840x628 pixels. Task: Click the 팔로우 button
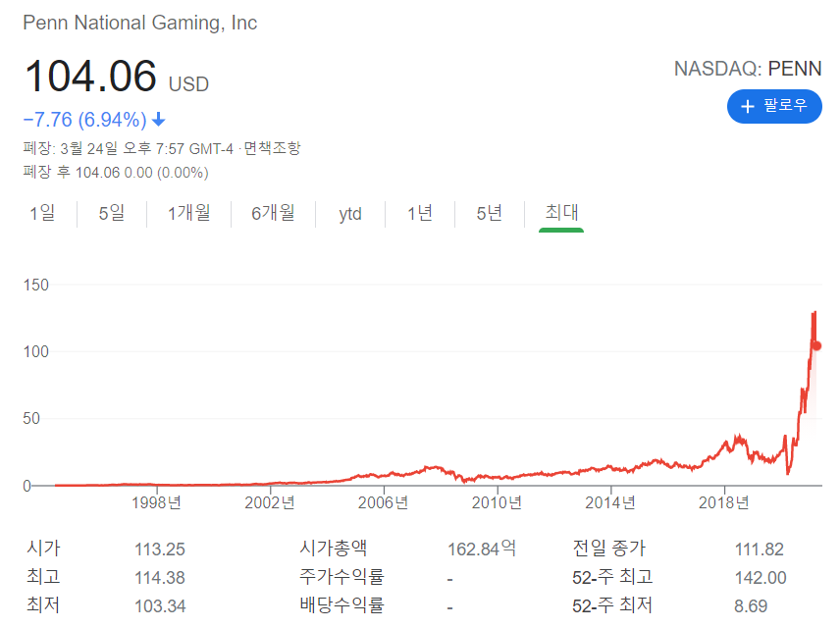pos(774,107)
